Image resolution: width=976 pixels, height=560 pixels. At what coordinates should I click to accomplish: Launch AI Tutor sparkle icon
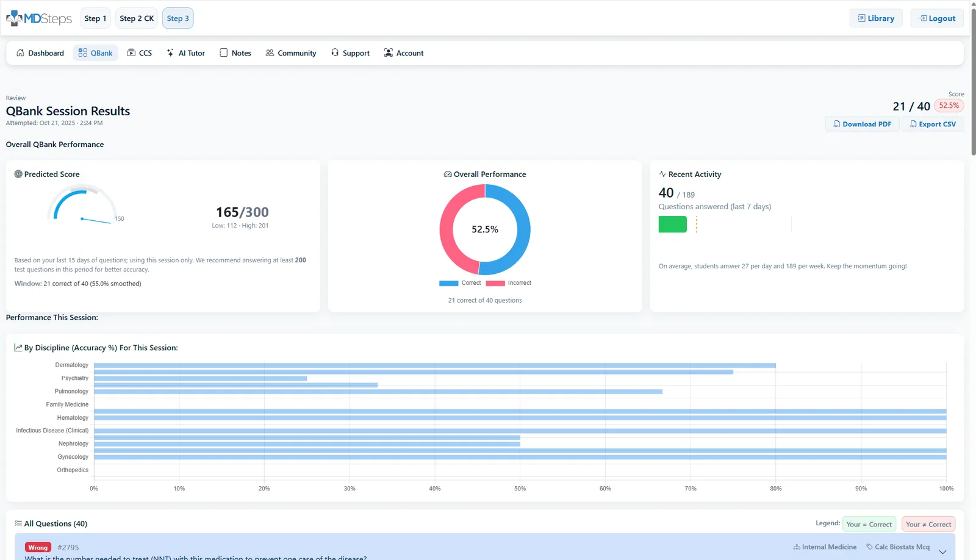tap(170, 53)
